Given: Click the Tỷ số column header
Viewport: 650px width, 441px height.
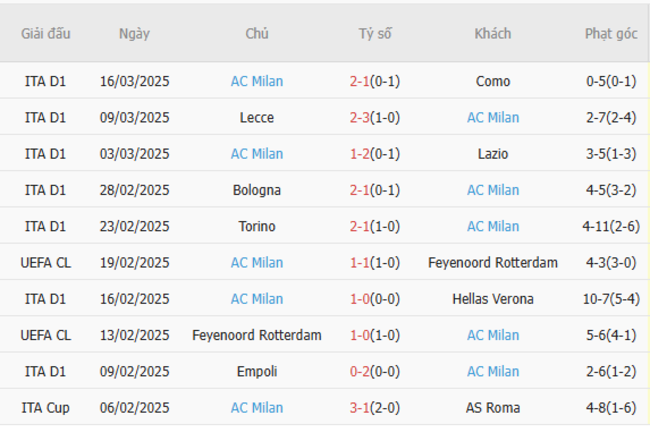Looking at the screenshot, I should 375,34.
